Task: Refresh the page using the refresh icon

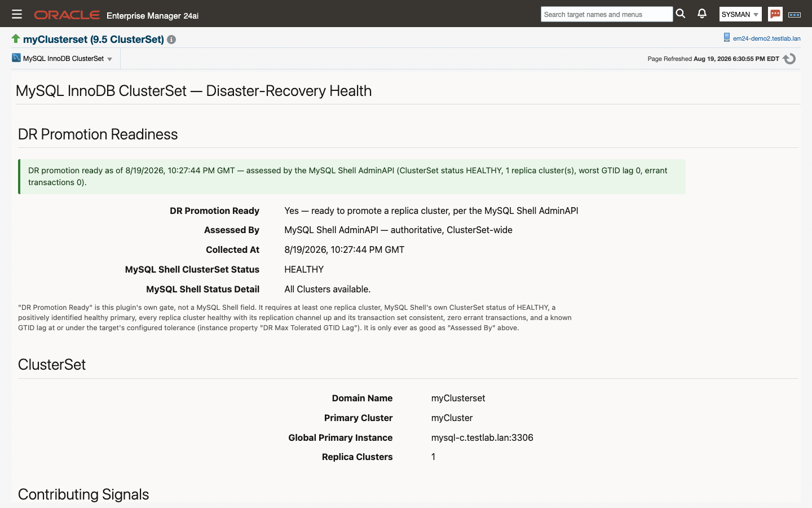Action: pos(789,59)
